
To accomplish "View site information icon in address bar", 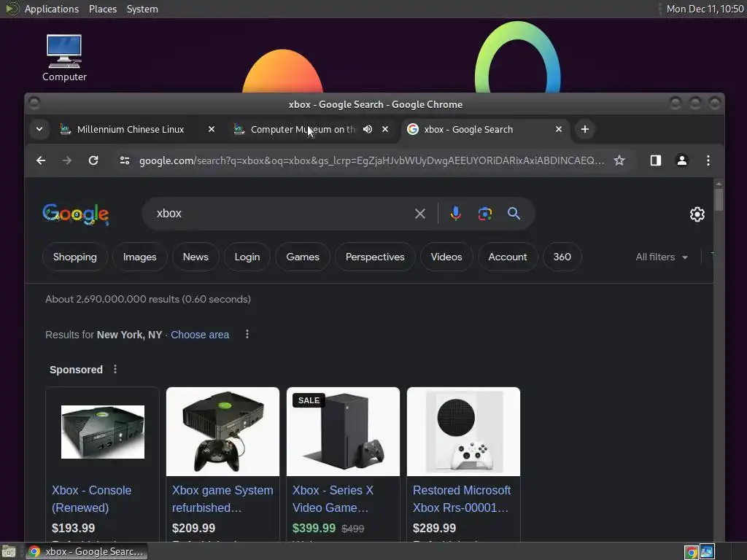I will coord(125,160).
